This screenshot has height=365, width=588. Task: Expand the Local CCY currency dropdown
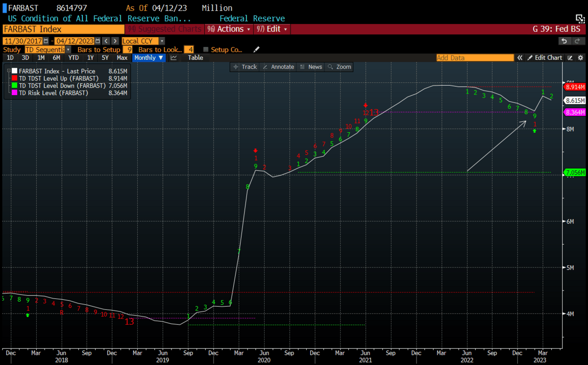pyautogui.click(x=162, y=41)
